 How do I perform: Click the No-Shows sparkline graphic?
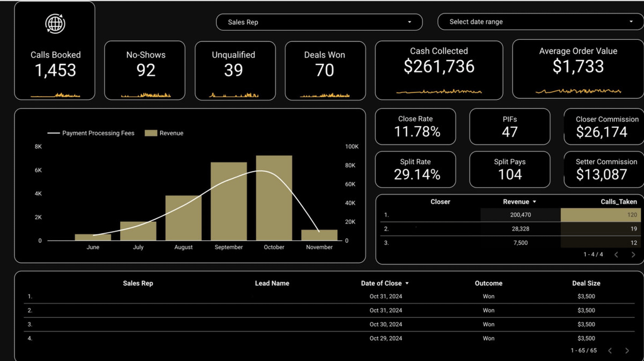(x=144, y=94)
